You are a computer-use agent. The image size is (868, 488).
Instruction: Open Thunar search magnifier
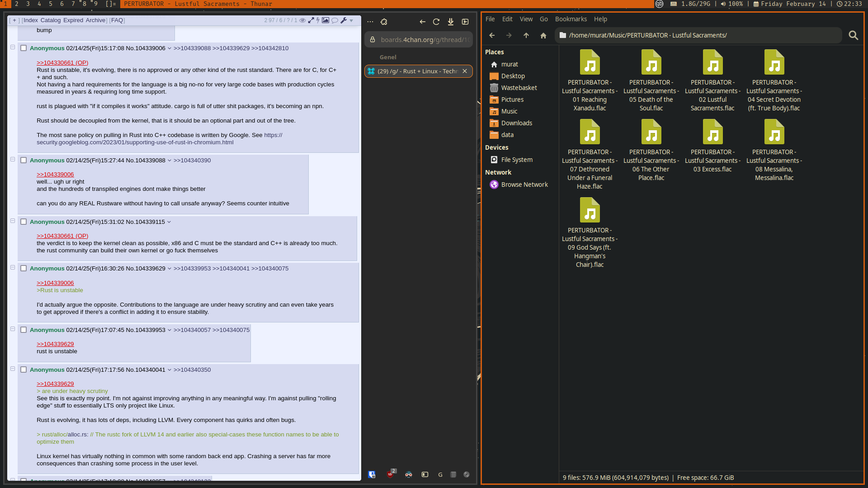click(x=853, y=35)
